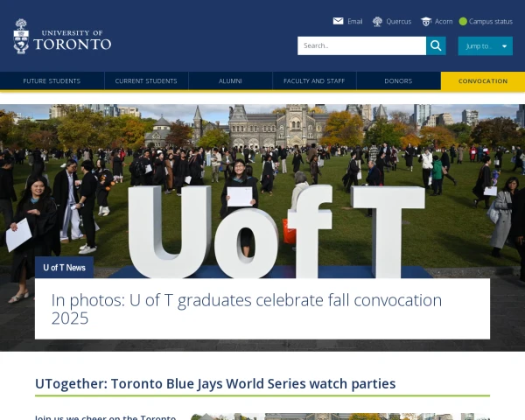The image size is (525, 420).
Task: Open the Email link text
Action: pos(355,21)
